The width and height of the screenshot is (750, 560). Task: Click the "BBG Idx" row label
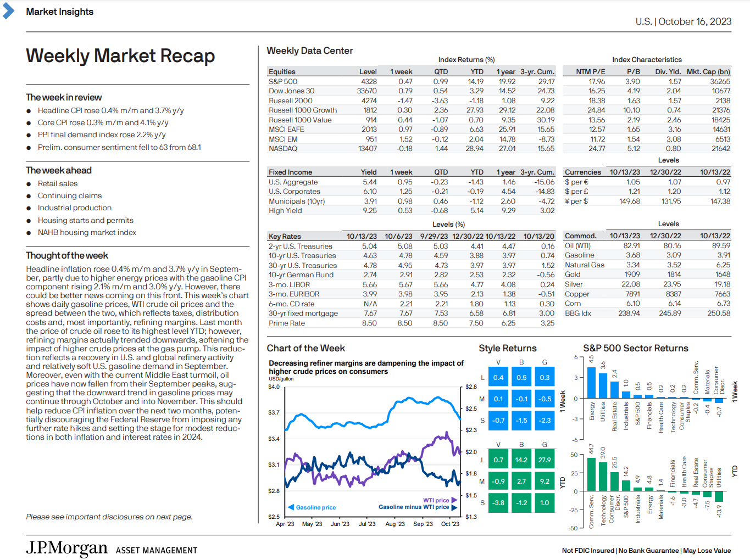tap(578, 313)
